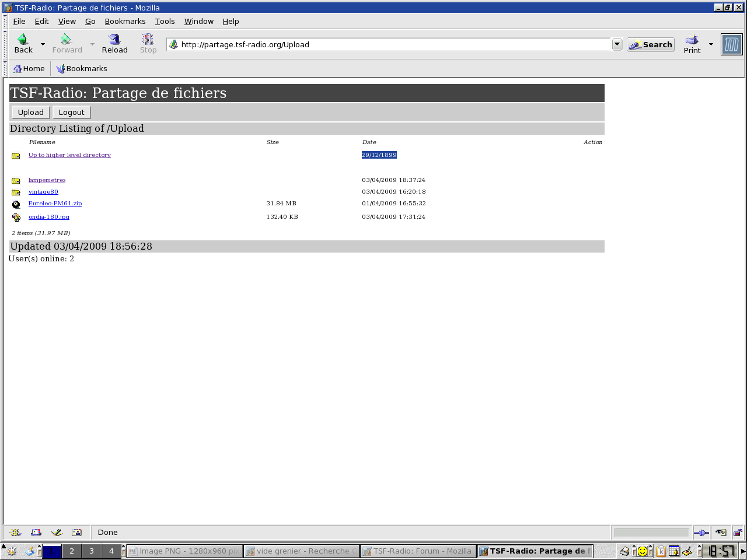
Task: Follow the Up to higher level directory link
Action: click(x=69, y=155)
